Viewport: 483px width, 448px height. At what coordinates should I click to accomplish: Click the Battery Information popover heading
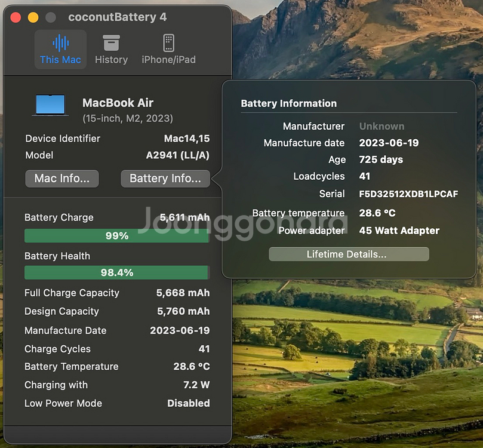(x=288, y=103)
